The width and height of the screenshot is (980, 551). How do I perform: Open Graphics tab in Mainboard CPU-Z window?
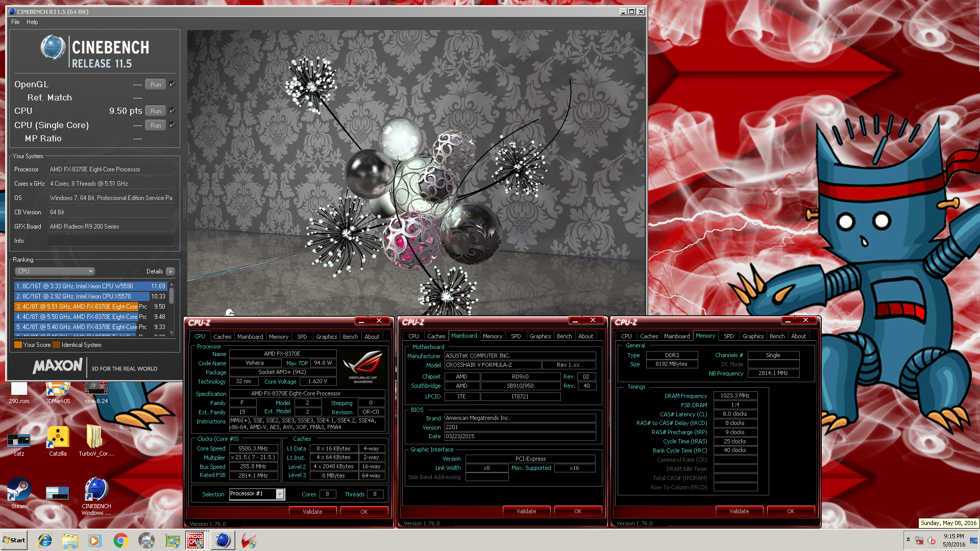pyautogui.click(x=540, y=336)
